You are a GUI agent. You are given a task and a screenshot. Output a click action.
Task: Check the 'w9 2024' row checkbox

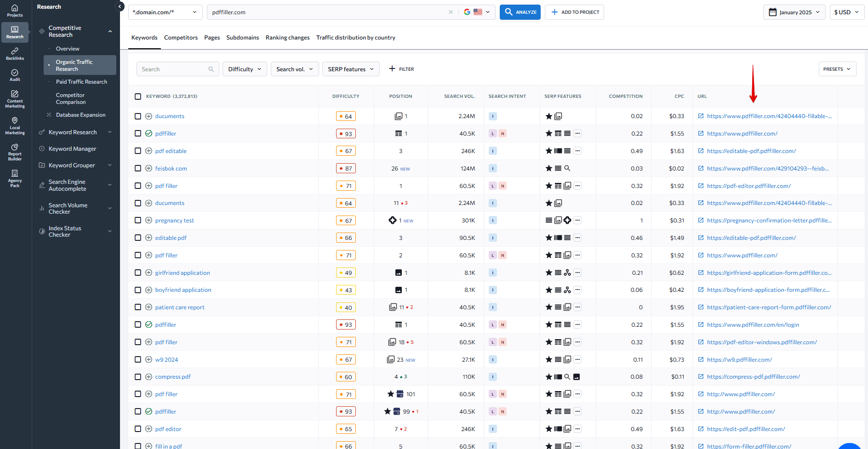(138, 359)
